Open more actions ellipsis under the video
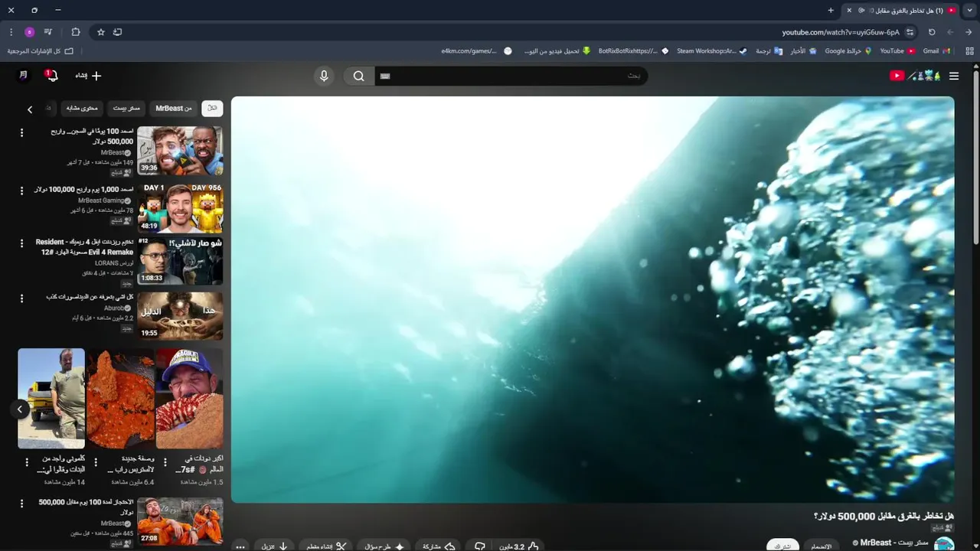Viewport: 980px width, 551px height. pos(240,546)
